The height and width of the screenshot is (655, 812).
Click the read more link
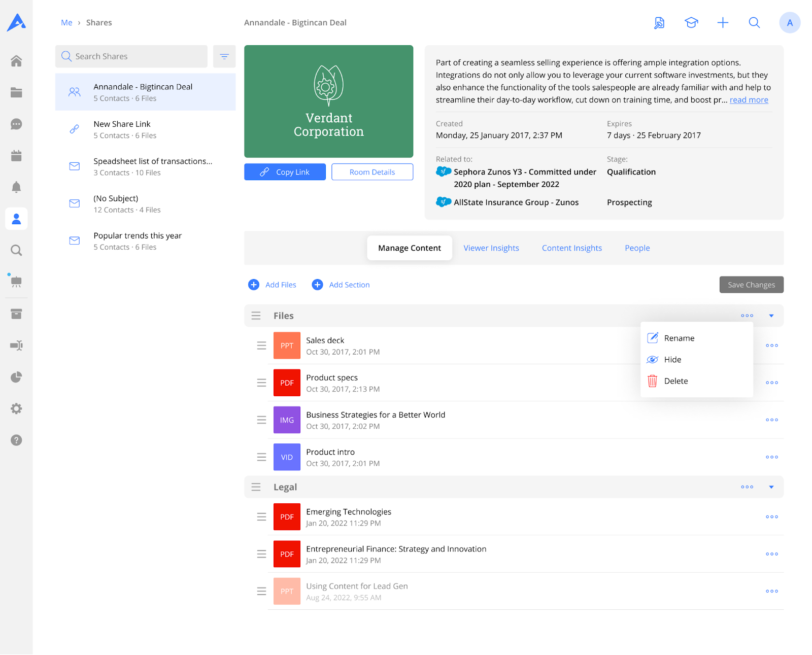point(749,100)
